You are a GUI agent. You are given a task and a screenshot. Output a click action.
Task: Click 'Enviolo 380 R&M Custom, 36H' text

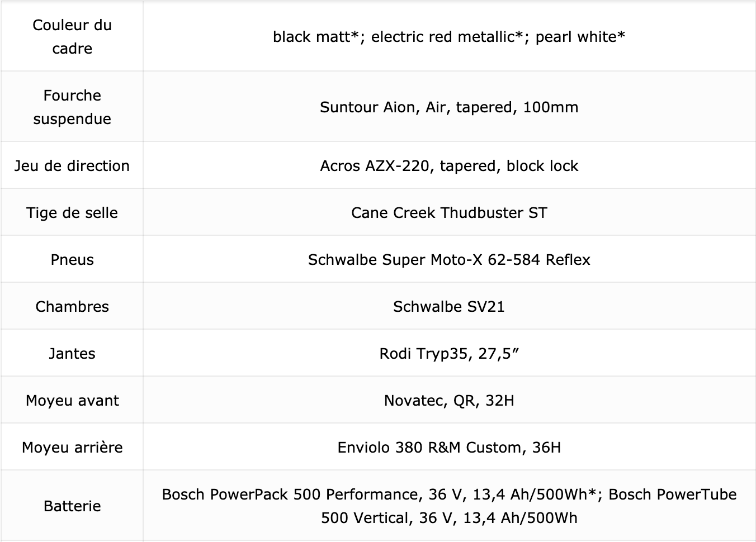tap(449, 448)
